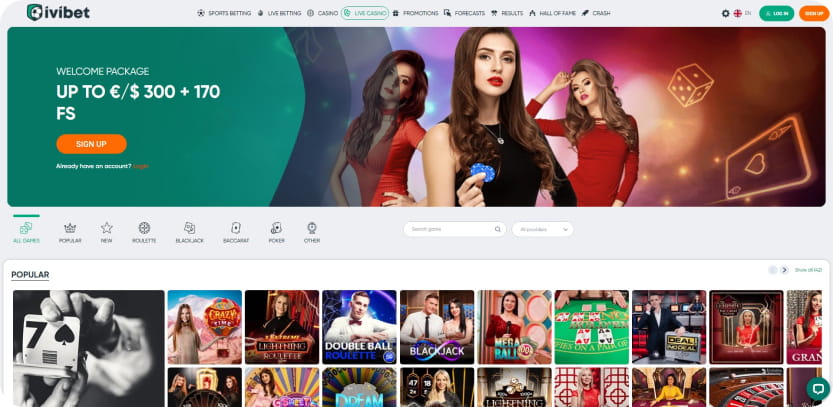The width and height of the screenshot is (833, 407).
Task: Open the large 7 of spades game tile
Action: 89,348
